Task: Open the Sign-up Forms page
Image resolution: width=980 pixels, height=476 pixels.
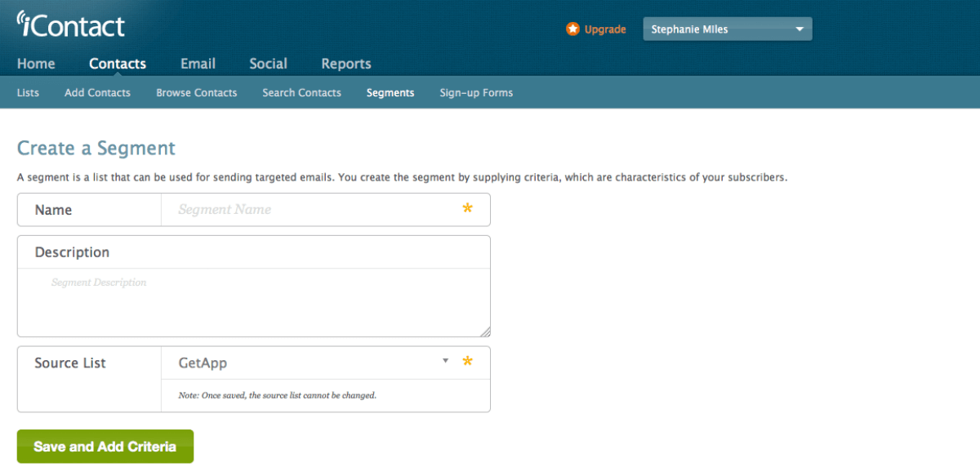Action: click(476, 92)
